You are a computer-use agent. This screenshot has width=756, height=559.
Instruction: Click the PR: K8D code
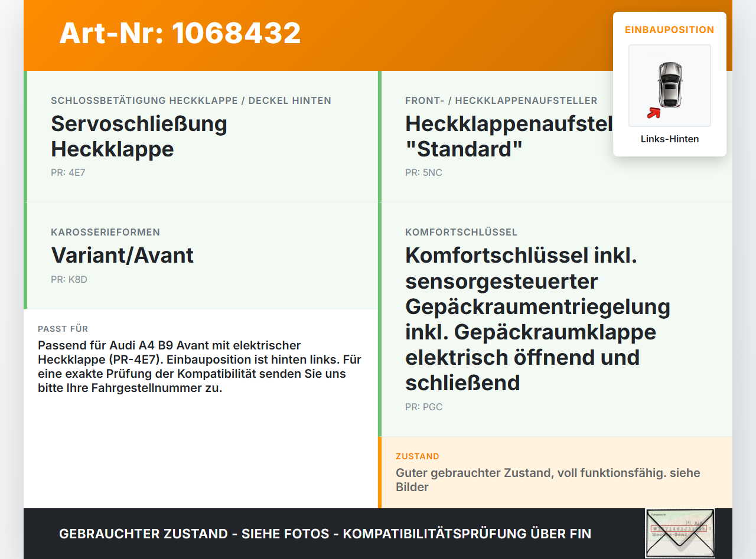pos(69,279)
